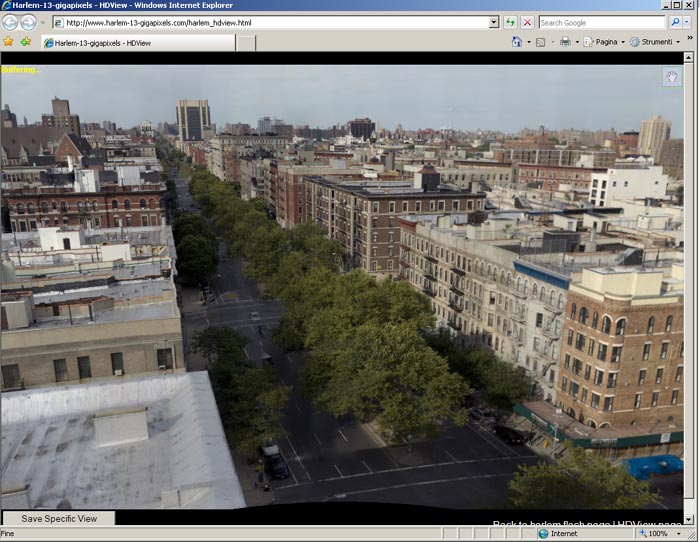Viewport: 700px width, 542px height.
Task: Open the Favorites star icon
Action: pyautogui.click(x=8, y=42)
